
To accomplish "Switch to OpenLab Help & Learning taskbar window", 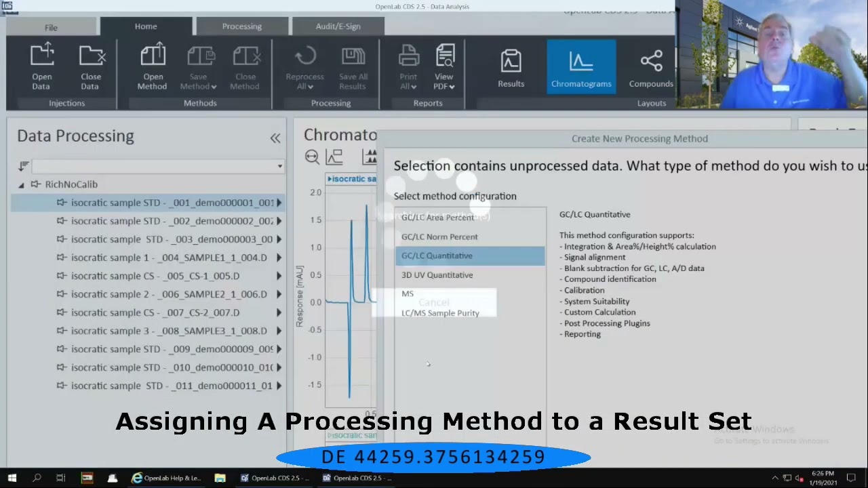I will coord(167,478).
